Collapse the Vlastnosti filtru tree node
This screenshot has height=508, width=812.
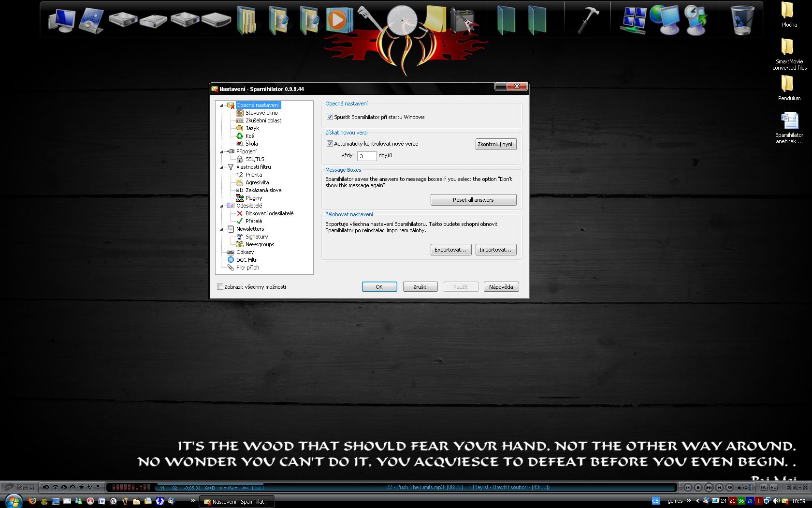(x=222, y=167)
